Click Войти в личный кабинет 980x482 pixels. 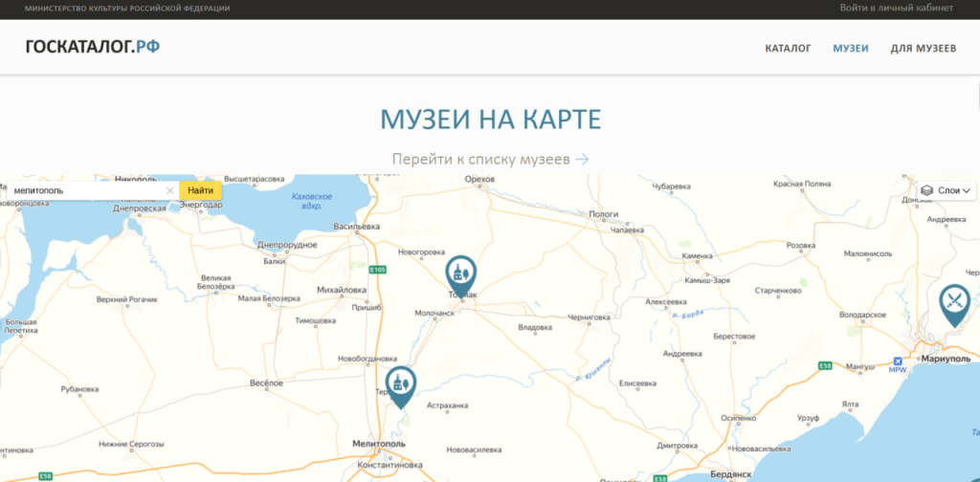(x=896, y=8)
